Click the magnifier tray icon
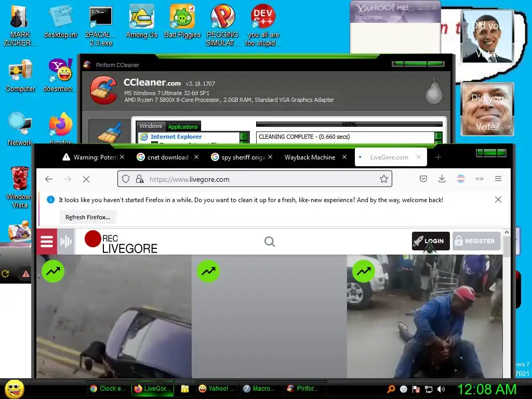Viewport: 532px width, 399px height. click(391, 389)
